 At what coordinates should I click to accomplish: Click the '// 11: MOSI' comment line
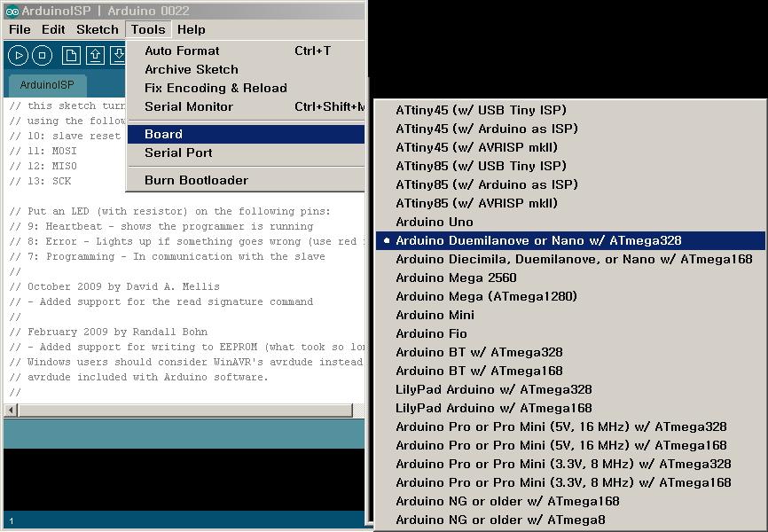click(x=43, y=151)
